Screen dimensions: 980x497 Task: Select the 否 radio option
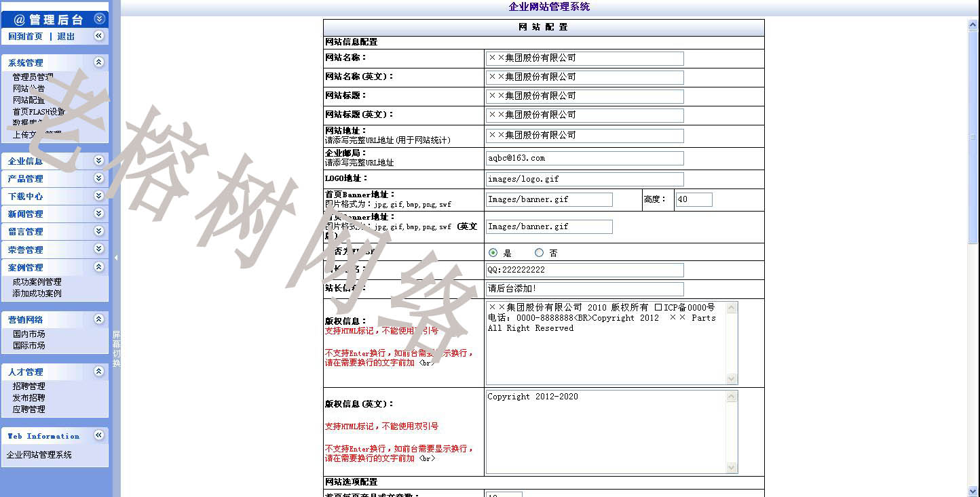click(540, 253)
